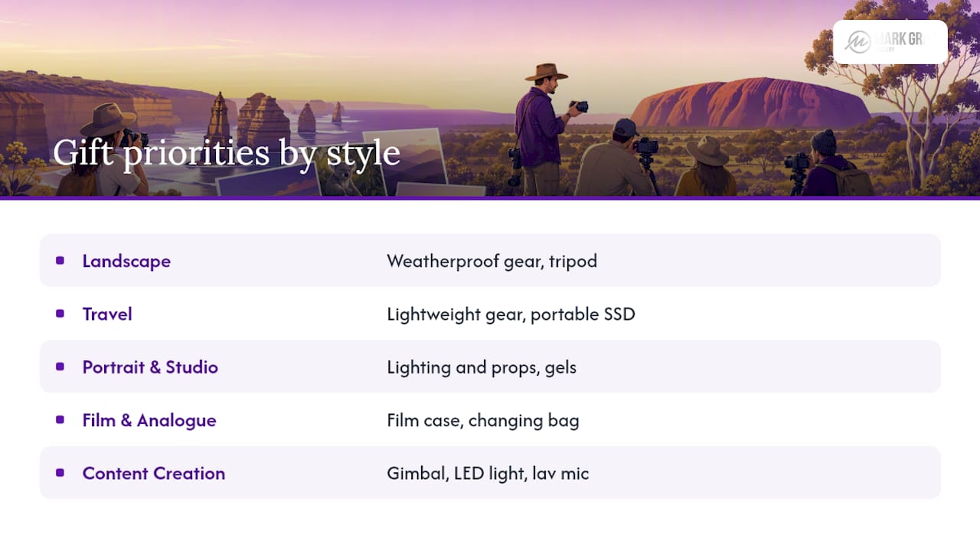
Task: Click the bullet beside Content Creation
Action: pos(60,473)
